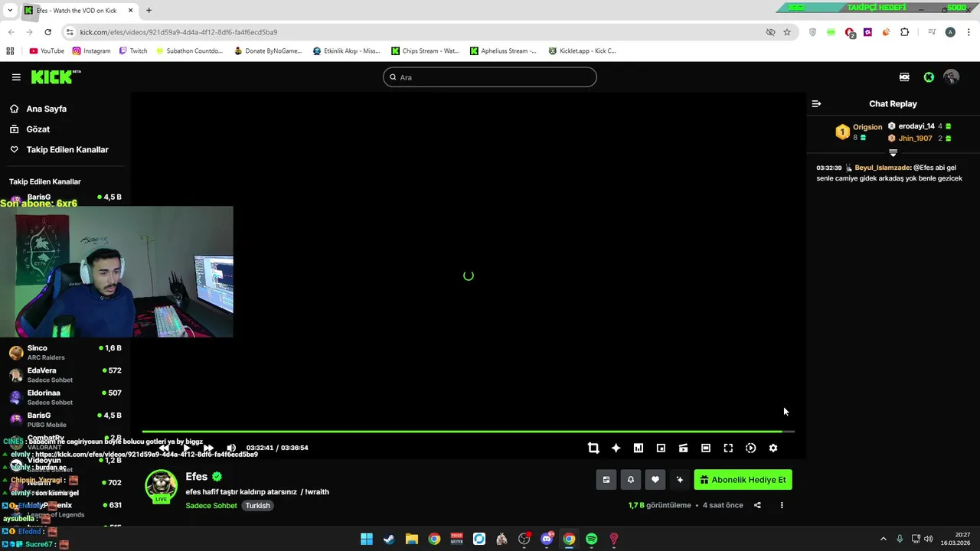
Task: Open the Instagram bookmark
Action: click(x=91, y=51)
